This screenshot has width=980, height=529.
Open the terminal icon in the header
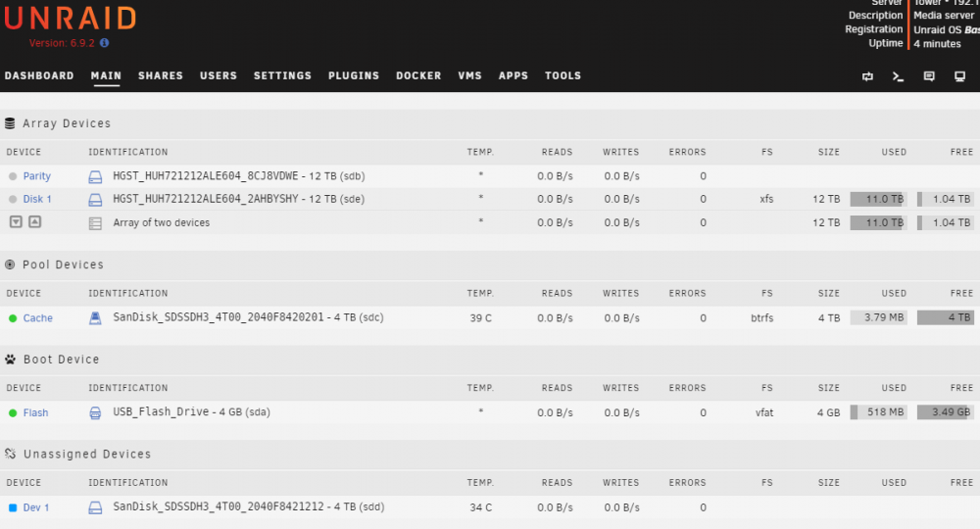898,76
